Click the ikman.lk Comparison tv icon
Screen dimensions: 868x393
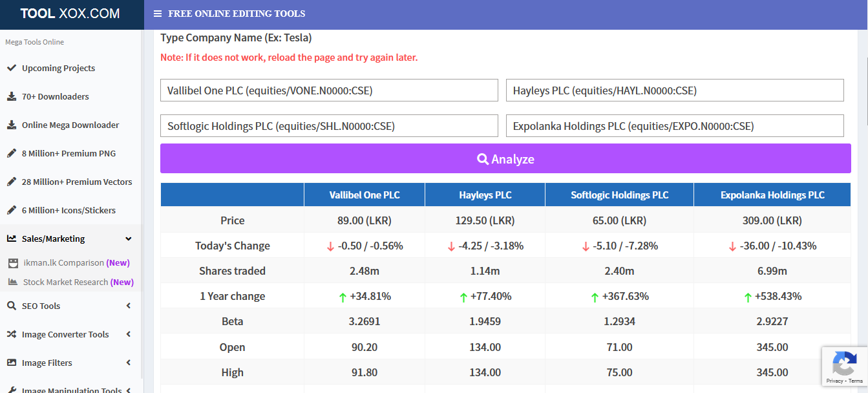(12, 263)
